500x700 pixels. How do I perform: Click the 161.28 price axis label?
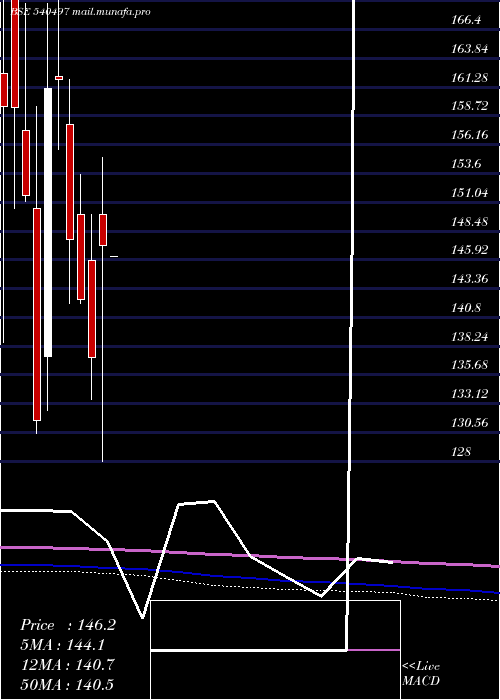469,78
